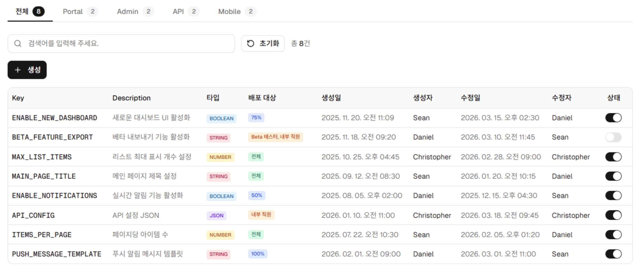The image size is (644, 274).
Task: Click the 생성일 column header
Action: click(x=331, y=98)
